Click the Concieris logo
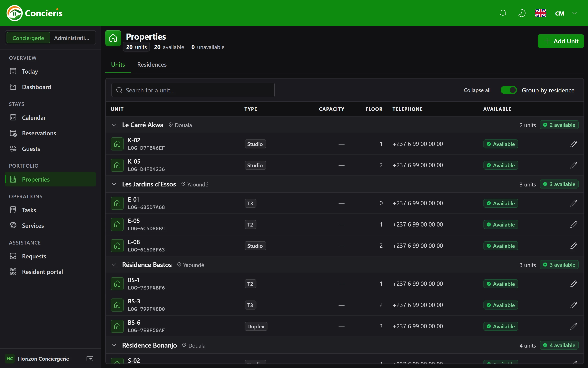The width and height of the screenshot is (588, 368). pos(35,13)
